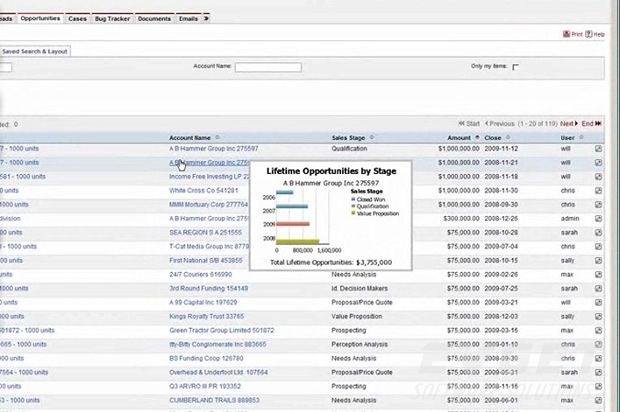Edit the CUMBERLAND TRAILS row
620x412 pixels.
coord(598,400)
